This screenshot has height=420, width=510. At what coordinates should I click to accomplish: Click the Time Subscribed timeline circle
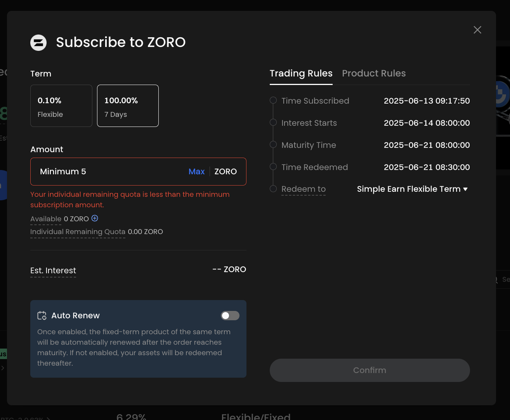[273, 101]
